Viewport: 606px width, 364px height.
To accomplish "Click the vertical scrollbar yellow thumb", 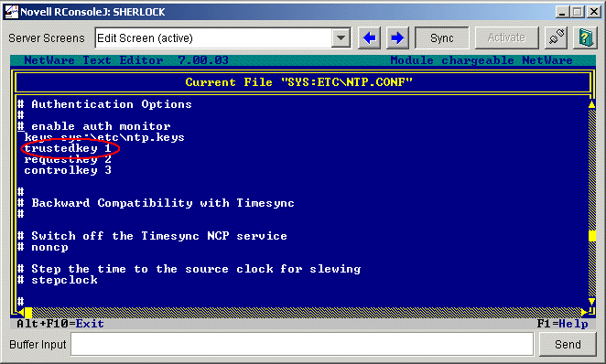I will point(591,236).
